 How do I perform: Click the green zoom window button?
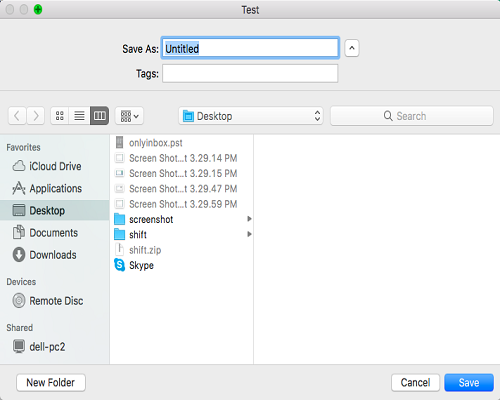38,9
